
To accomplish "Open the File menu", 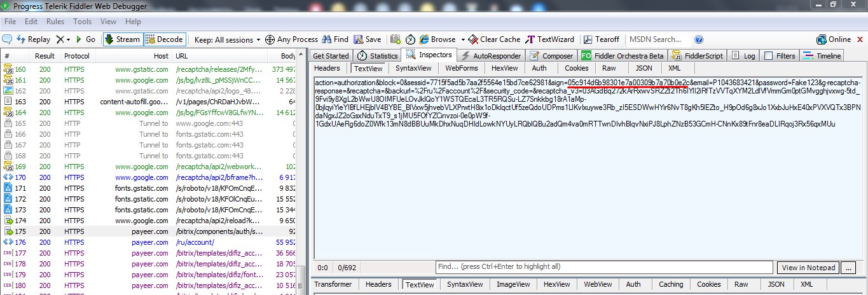I will [11, 22].
